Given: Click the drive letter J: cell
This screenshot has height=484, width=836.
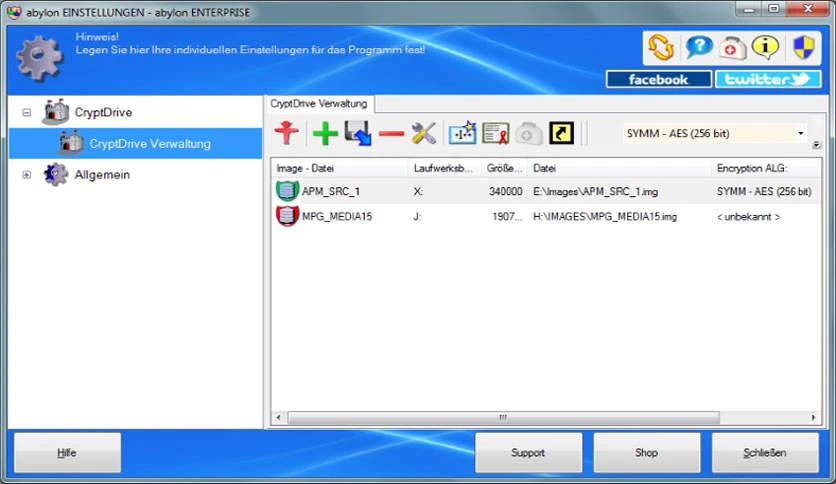Looking at the screenshot, I should (417, 216).
